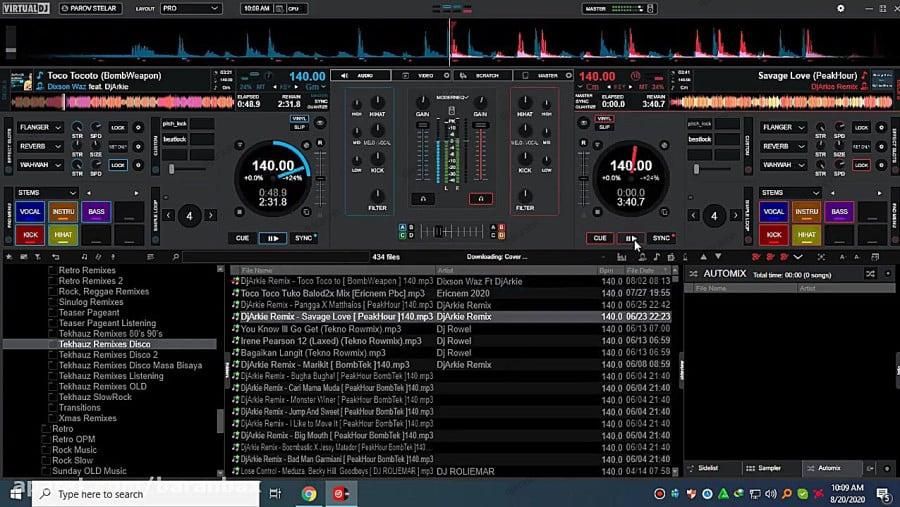Click the Windows taskbar search box

100,494
